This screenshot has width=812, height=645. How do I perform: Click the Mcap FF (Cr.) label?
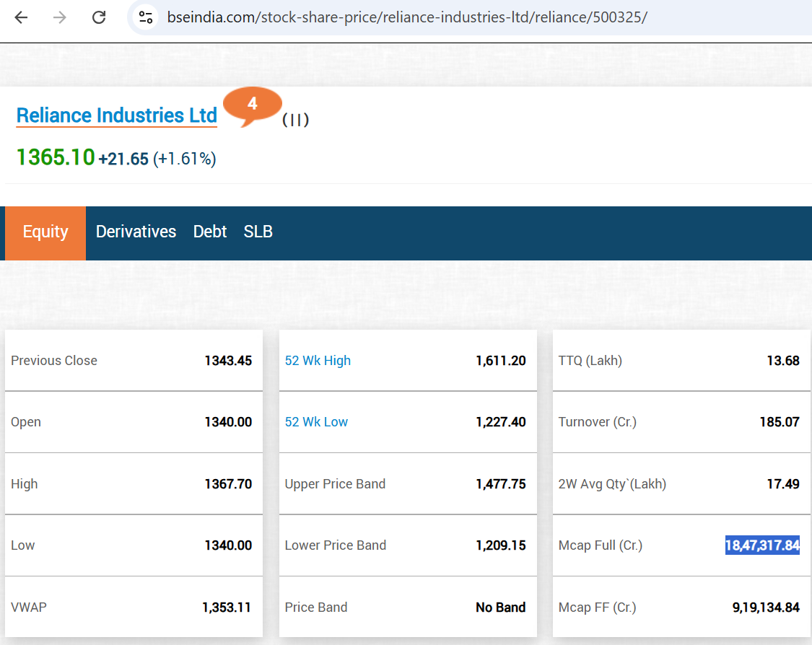point(597,607)
